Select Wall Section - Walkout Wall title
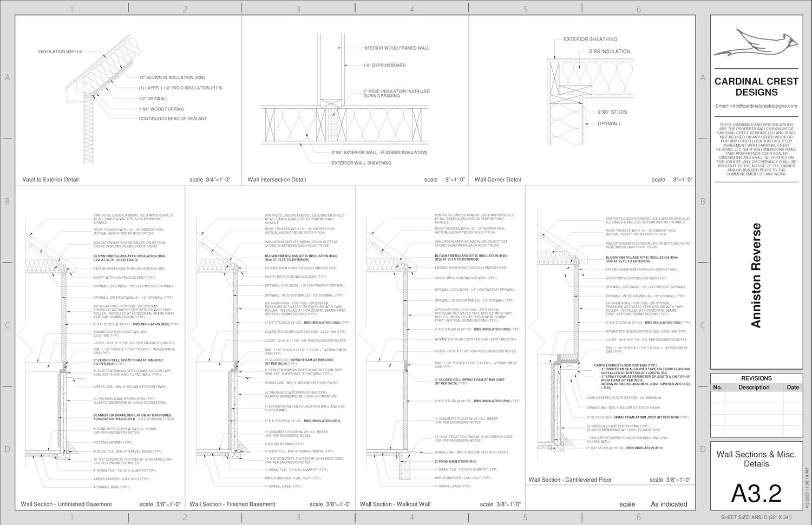 tap(395, 504)
